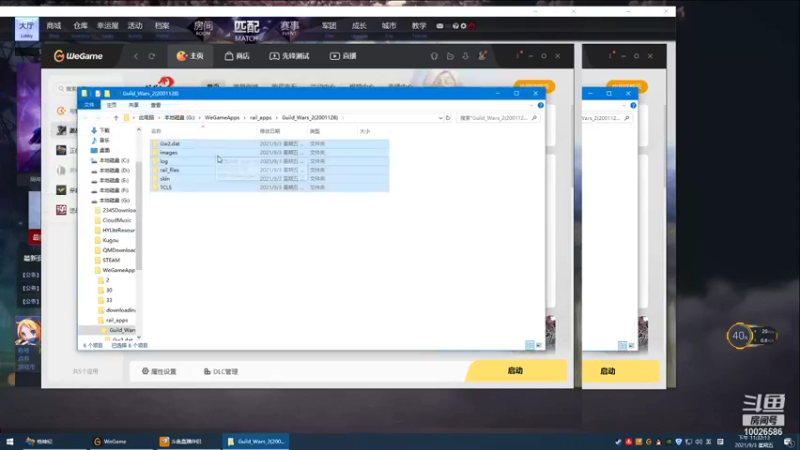Screen dimensions: 800x450
Task: Open 属性设置 in WeGame
Action: click(x=159, y=371)
